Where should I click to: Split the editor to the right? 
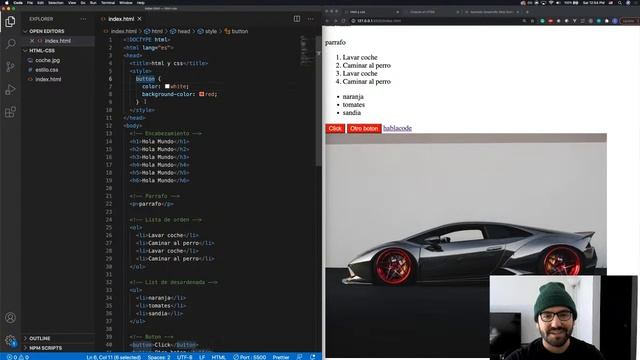click(297, 19)
